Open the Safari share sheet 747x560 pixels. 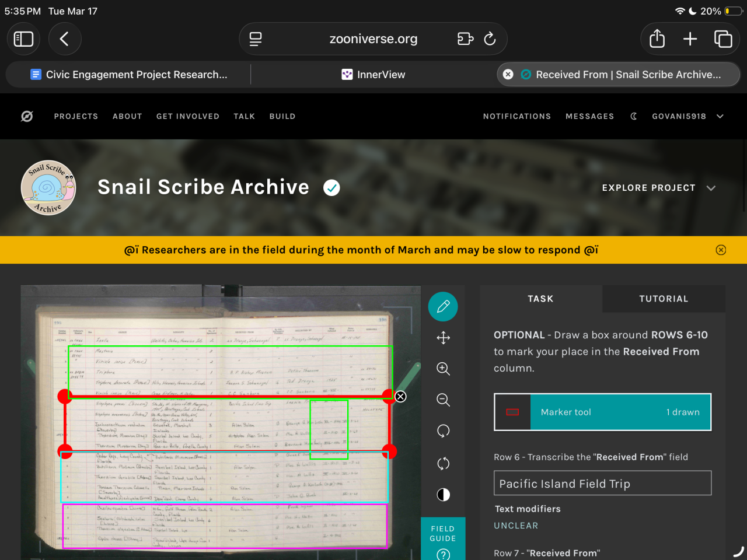coord(657,39)
